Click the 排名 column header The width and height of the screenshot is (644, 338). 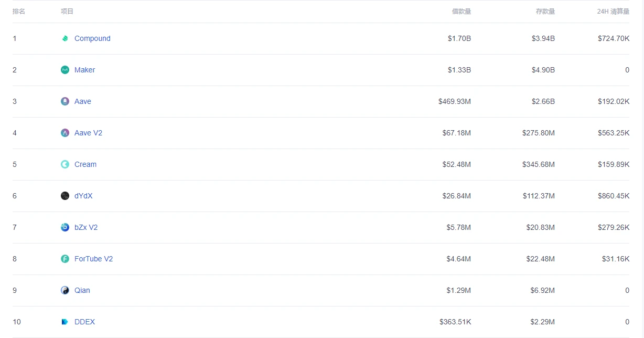click(19, 12)
